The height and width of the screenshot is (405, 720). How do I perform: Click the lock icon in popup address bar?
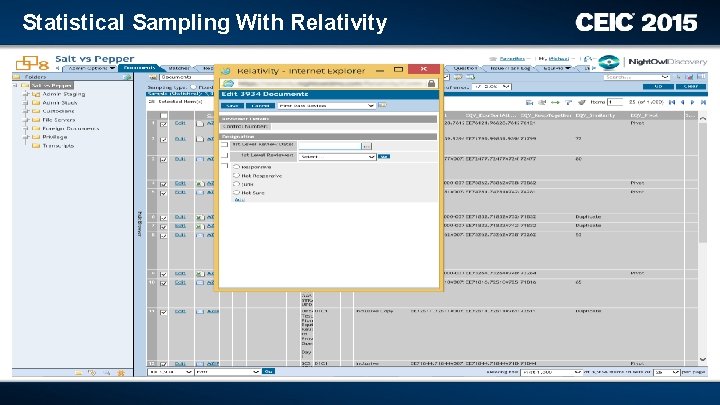(431, 83)
